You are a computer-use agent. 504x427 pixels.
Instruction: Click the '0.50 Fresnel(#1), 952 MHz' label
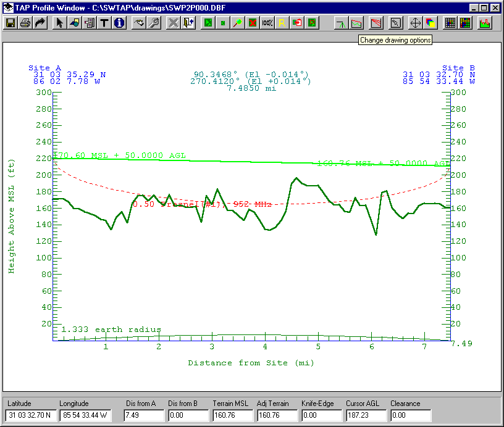(x=202, y=204)
